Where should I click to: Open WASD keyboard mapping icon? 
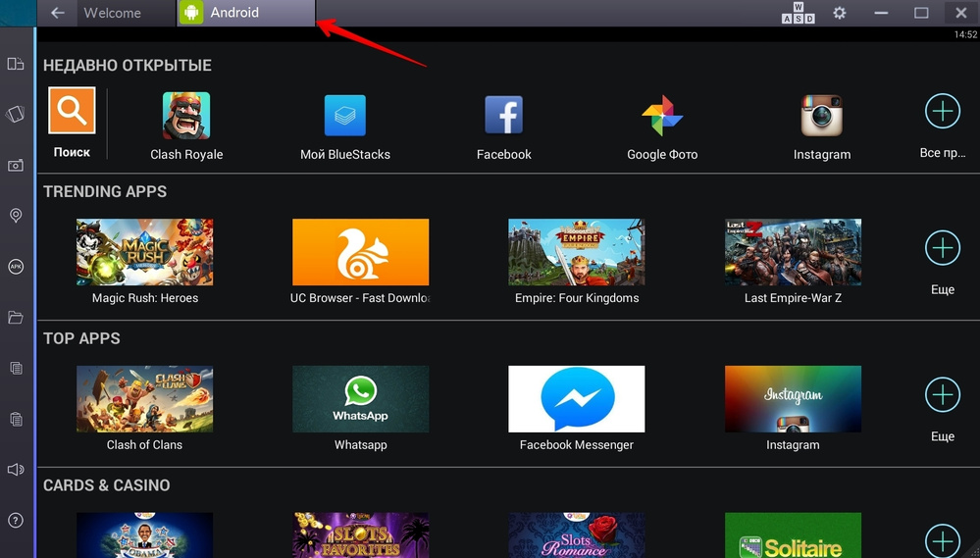pyautogui.click(x=799, y=13)
